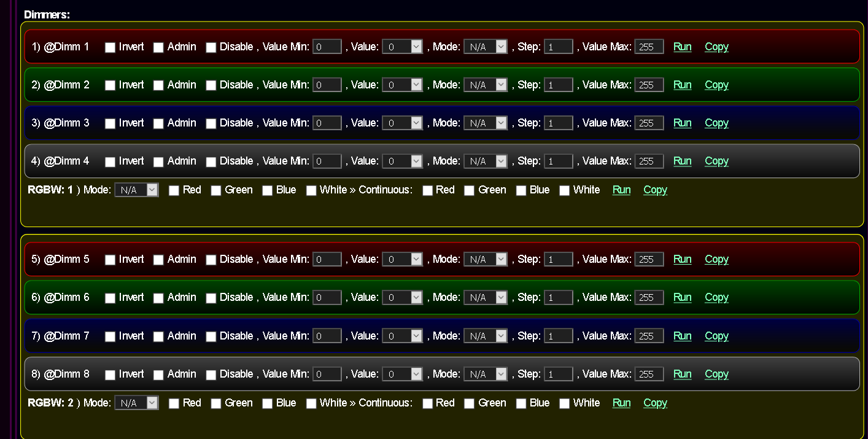
Task: Click Run link on Dimm 7
Action: point(683,336)
